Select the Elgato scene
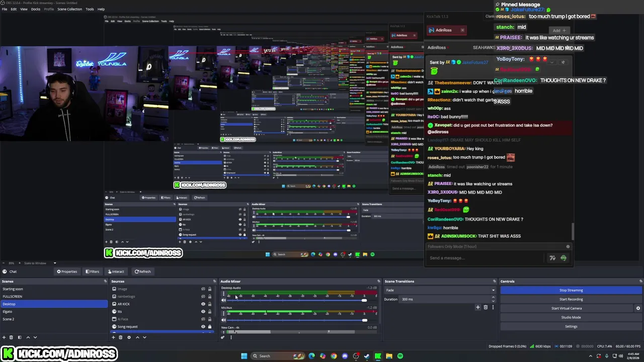Screen dimensions: 644x362 54,312
